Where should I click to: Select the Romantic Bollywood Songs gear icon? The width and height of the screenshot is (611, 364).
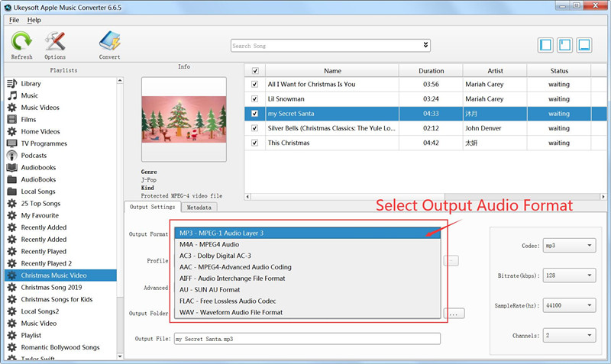12,347
